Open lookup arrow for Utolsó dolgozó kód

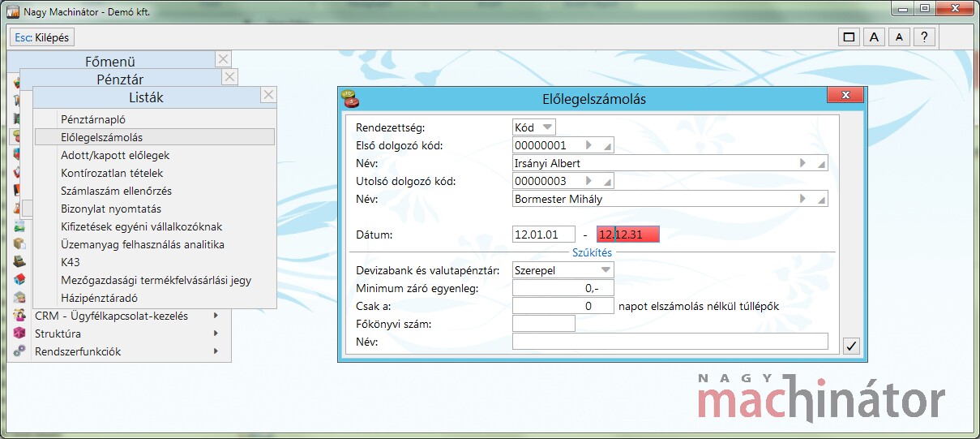(x=589, y=181)
